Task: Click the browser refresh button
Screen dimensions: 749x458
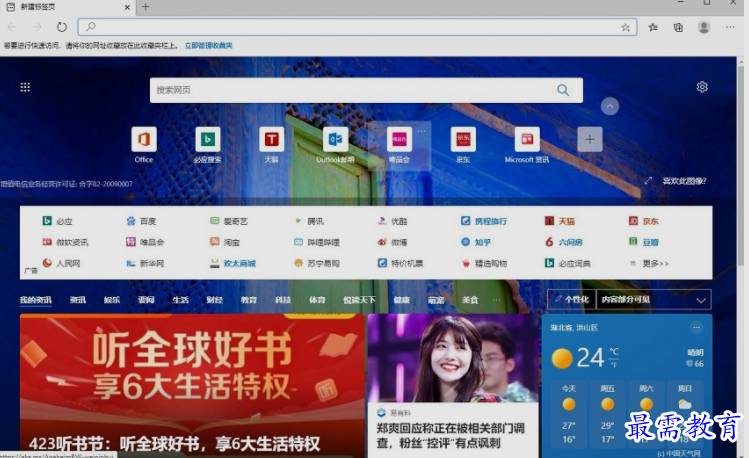Action: [62, 27]
